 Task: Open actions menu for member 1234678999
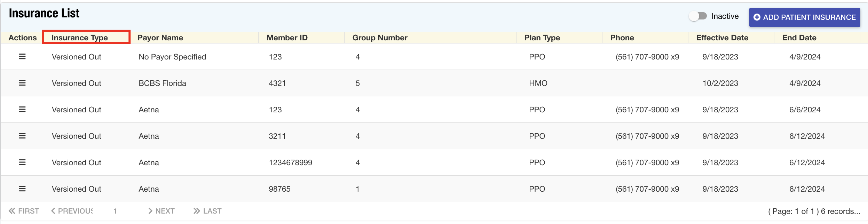(22, 162)
